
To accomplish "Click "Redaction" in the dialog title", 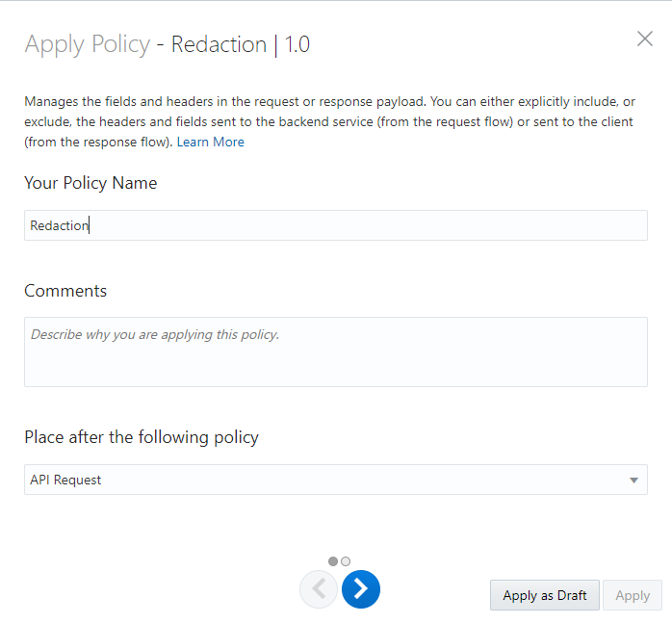I will pos(219,44).
